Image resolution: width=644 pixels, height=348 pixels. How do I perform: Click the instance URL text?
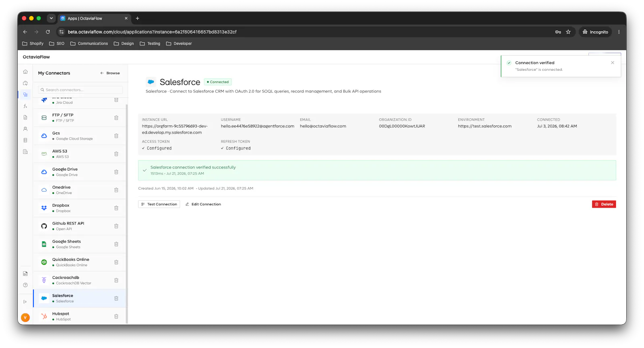click(x=175, y=129)
